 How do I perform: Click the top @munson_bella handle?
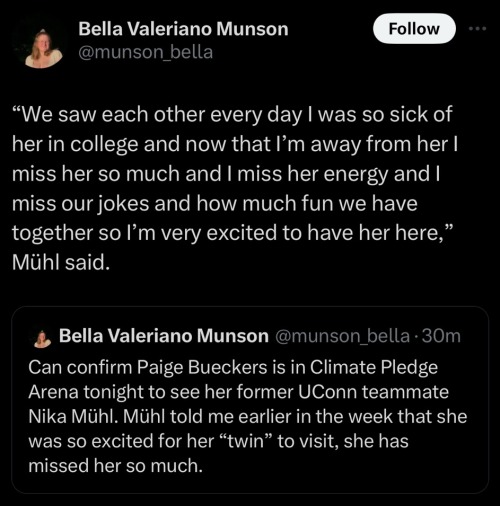[x=145, y=52]
